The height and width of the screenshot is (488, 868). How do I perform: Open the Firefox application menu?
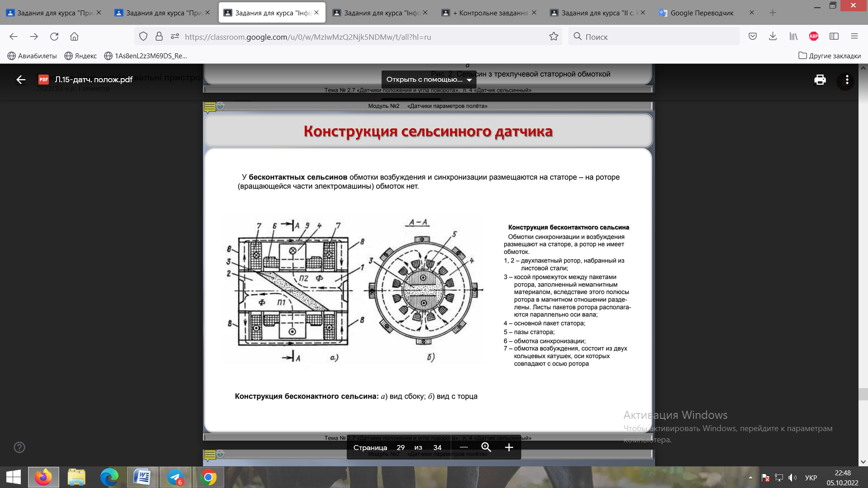pyautogui.click(x=854, y=37)
